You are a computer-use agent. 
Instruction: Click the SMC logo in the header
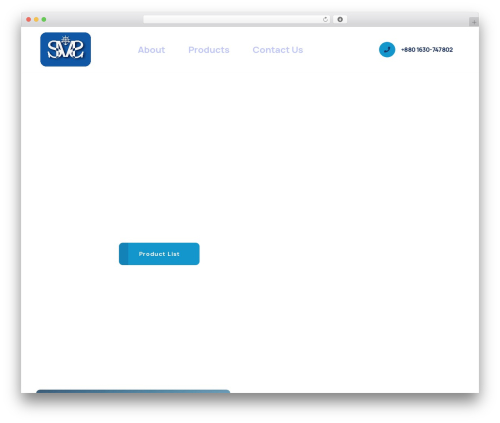tap(65, 49)
